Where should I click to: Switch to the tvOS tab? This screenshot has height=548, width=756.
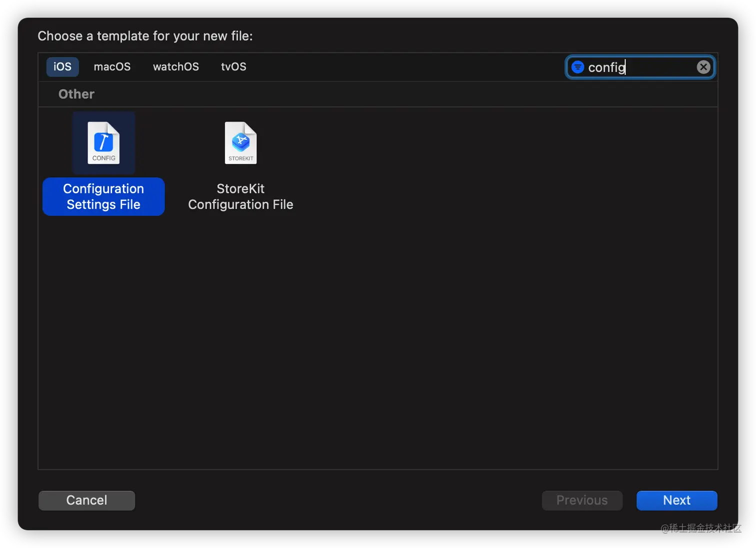tap(233, 67)
